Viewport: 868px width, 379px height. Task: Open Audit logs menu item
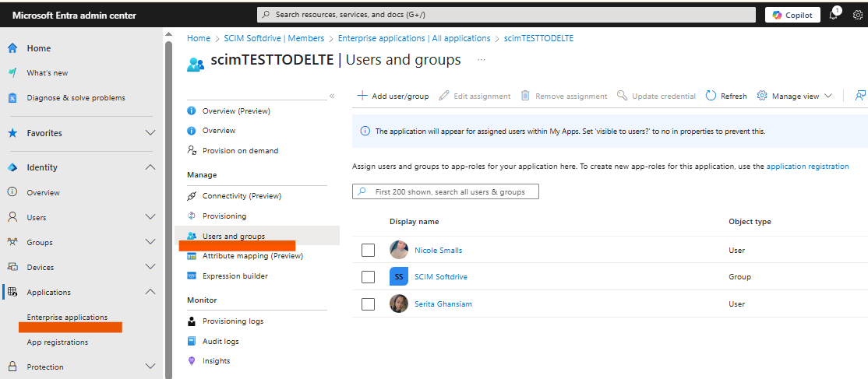click(x=221, y=341)
